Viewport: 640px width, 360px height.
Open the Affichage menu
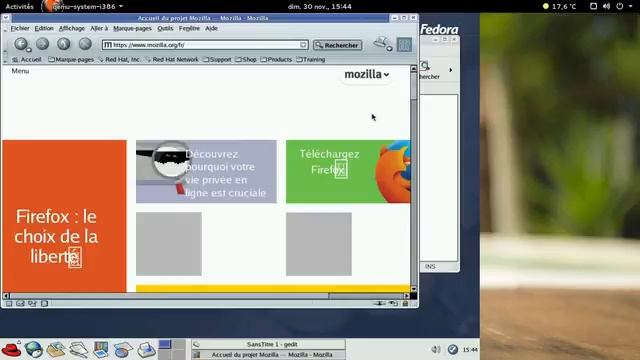pyautogui.click(x=72, y=28)
